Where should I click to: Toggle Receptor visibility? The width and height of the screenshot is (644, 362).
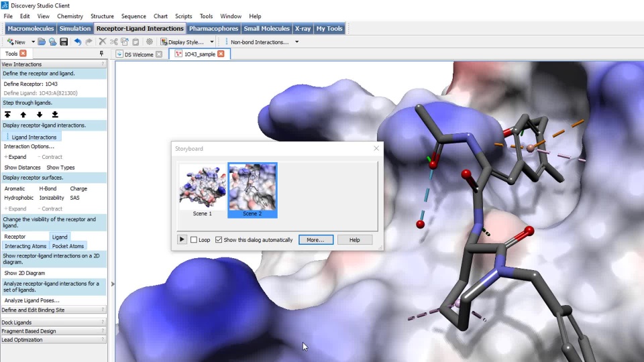(x=15, y=237)
